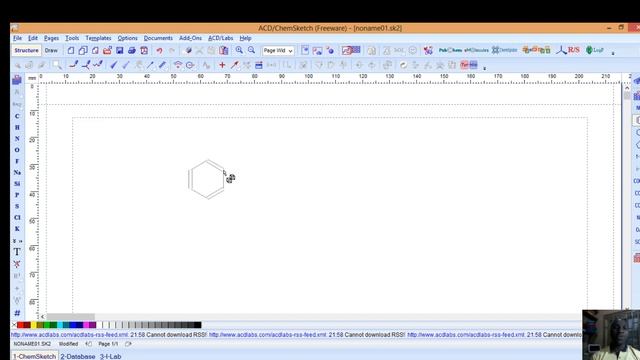Pick the yellow color swatch

click(x=33, y=325)
